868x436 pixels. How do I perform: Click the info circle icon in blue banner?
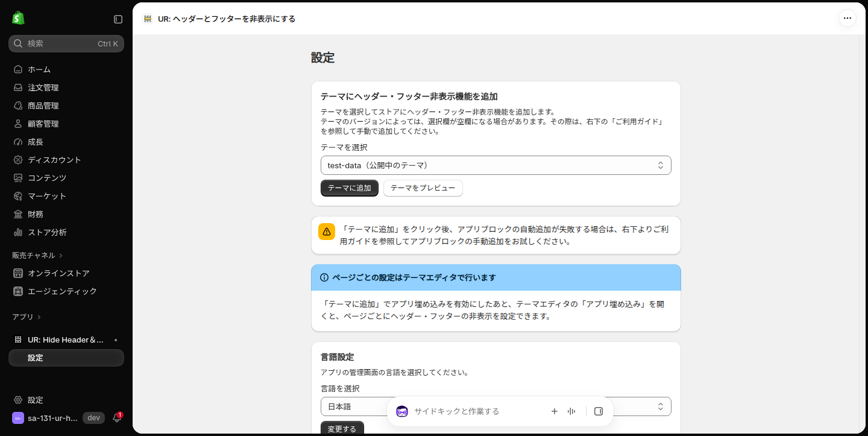pos(324,277)
